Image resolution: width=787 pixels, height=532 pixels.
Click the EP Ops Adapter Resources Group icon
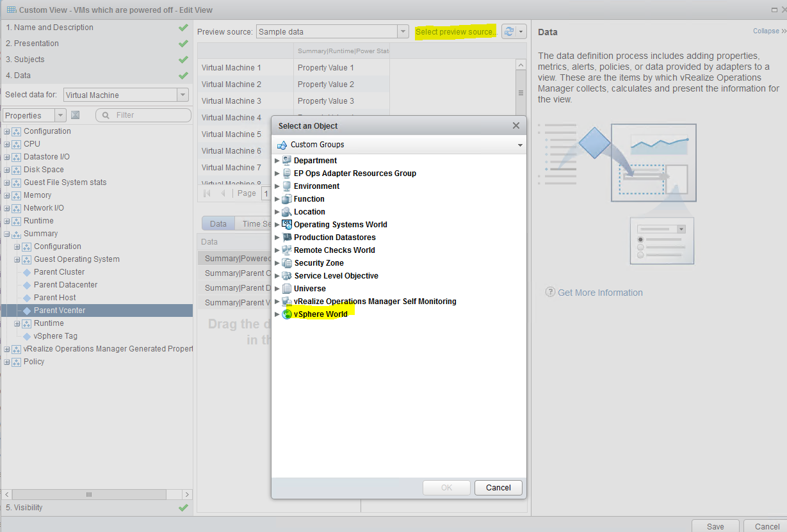click(x=287, y=173)
